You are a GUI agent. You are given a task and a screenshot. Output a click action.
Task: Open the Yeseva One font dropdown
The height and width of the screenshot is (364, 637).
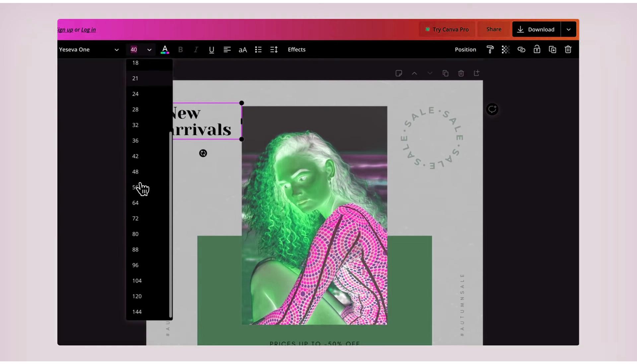tap(89, 49)
